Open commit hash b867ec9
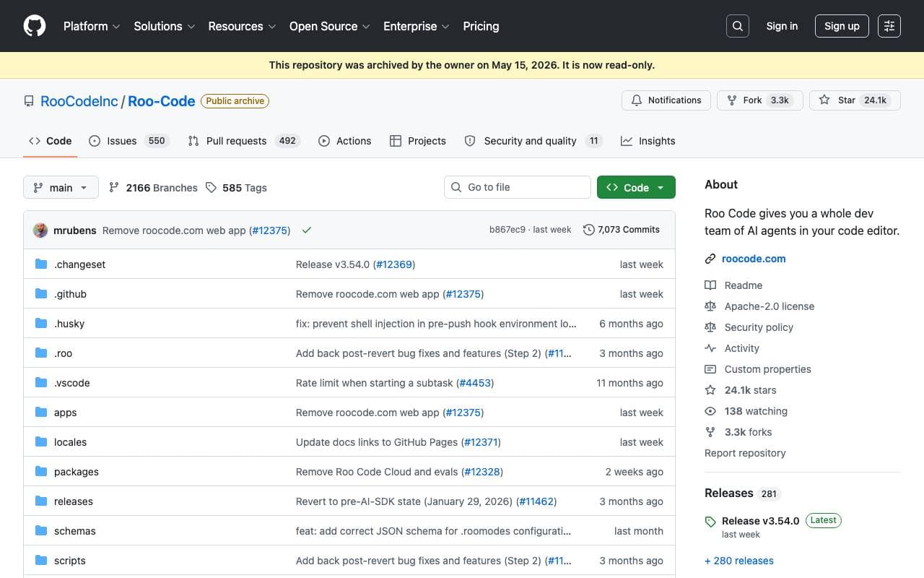The height and width of the screenshot is (578, 924). (x=507, y=230)
